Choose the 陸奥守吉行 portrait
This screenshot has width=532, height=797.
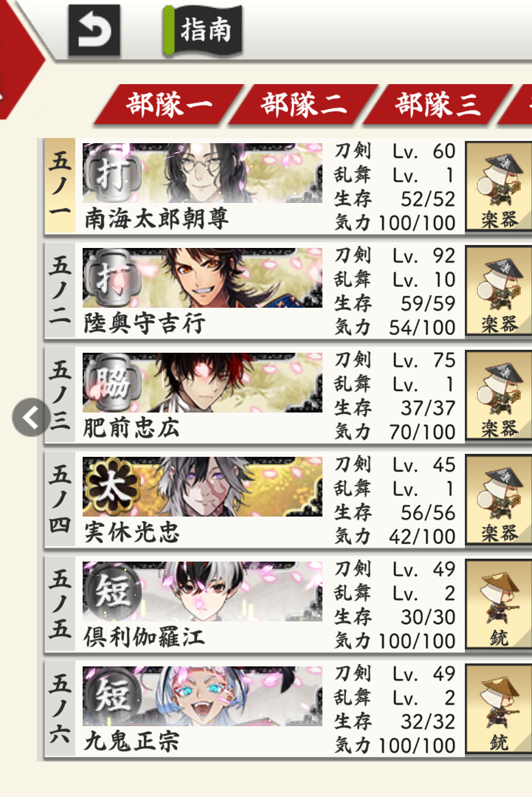point(202,277)
